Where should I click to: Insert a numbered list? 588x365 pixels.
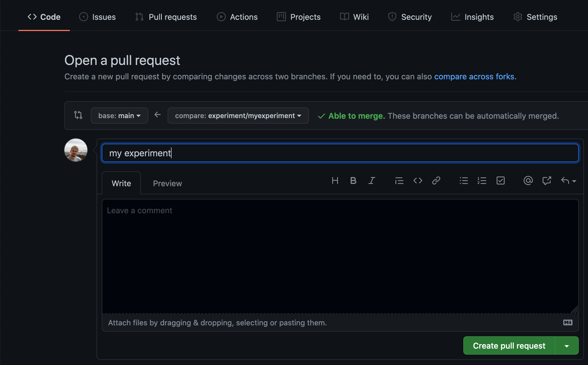point(482,181)
